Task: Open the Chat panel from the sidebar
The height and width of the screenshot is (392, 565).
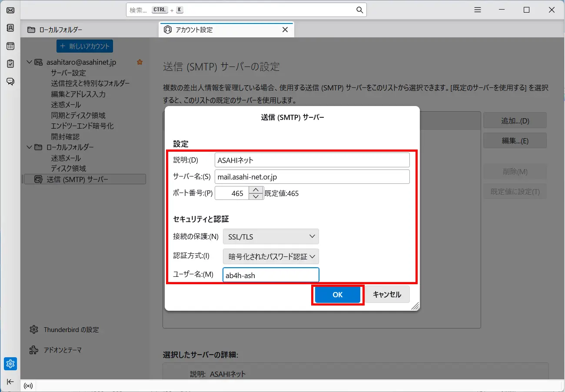Action: [x=10, y=81]
